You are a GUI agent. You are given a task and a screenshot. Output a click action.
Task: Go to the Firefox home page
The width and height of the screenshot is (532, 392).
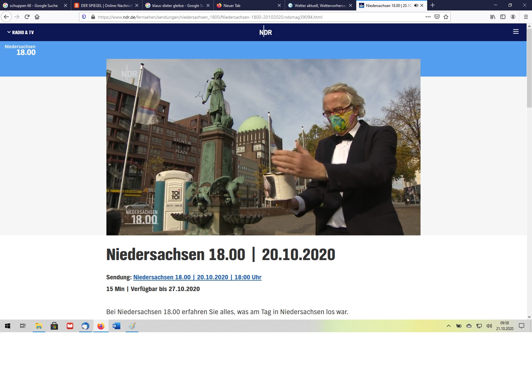pyautogui.click(x=37, y=17)
